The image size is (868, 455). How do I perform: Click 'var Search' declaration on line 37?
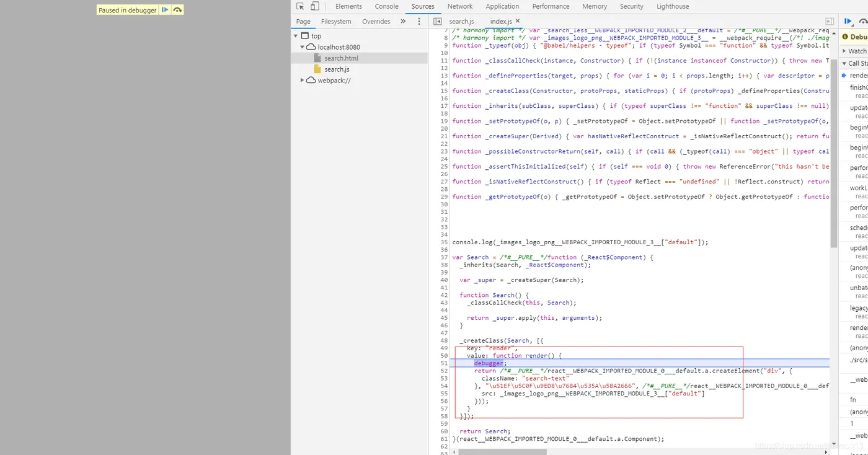[471, 257]
